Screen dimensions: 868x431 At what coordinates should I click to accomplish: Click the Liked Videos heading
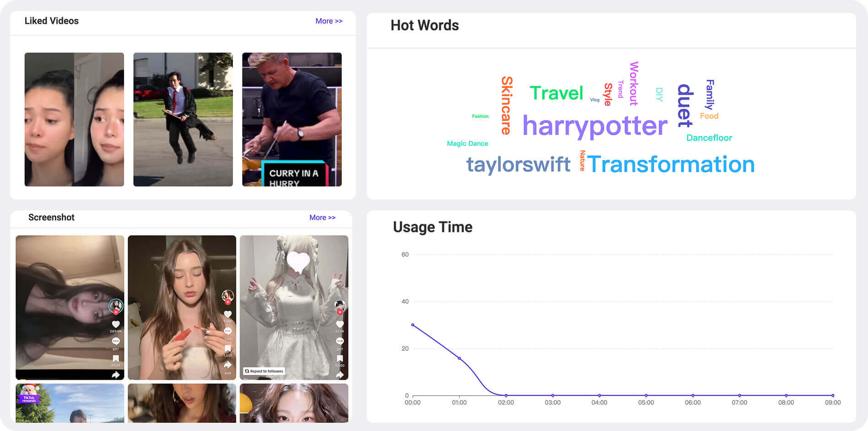point(51,21)
